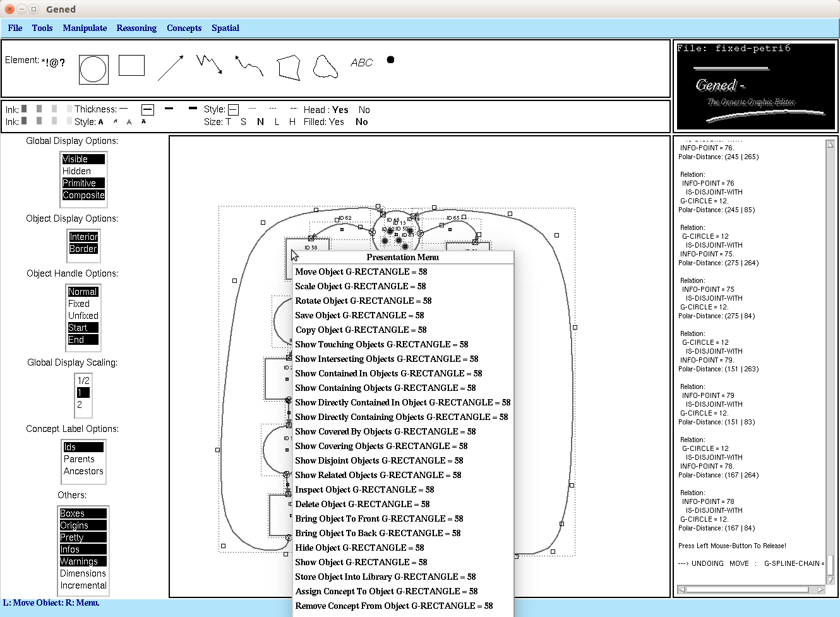The image size is (840, 617).
Task: Open the Reasoning menu
Action: point(136,28)
